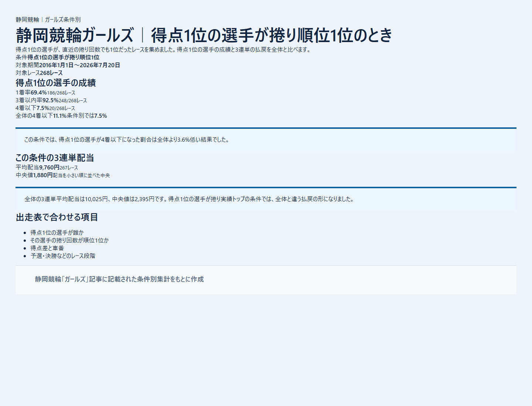
Task: Click the count 186/268レース
Action: tap(61, 93)
